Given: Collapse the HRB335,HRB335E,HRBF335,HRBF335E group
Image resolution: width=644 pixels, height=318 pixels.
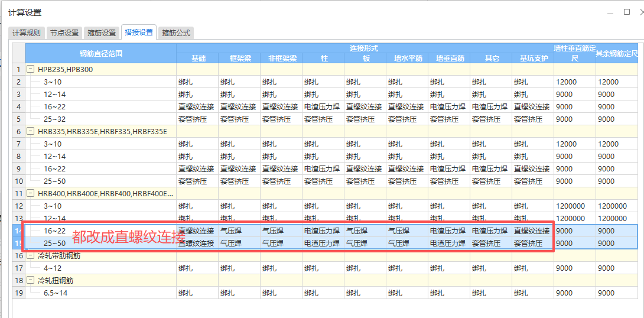Looking at the screenshot, I should (30, 131).
